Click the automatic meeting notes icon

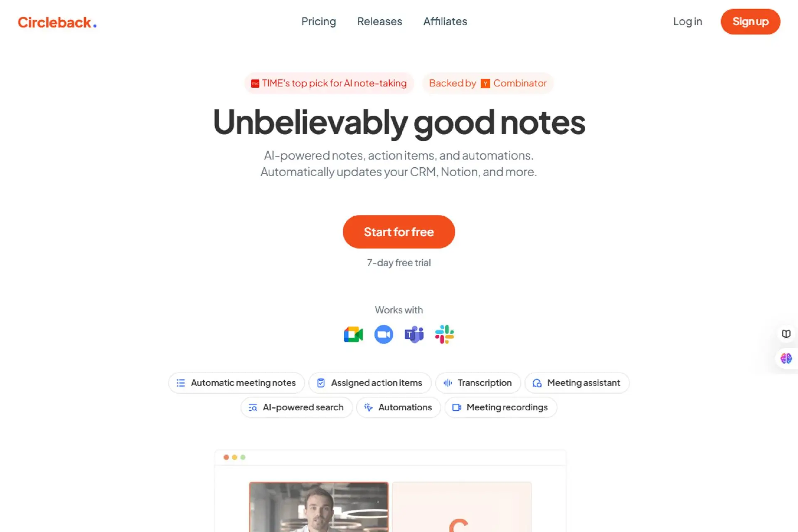181,382
